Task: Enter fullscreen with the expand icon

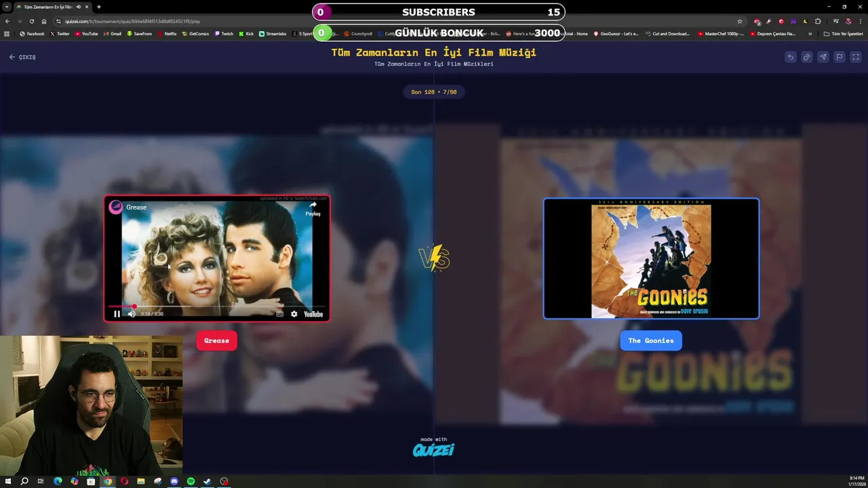Action: 856,57
